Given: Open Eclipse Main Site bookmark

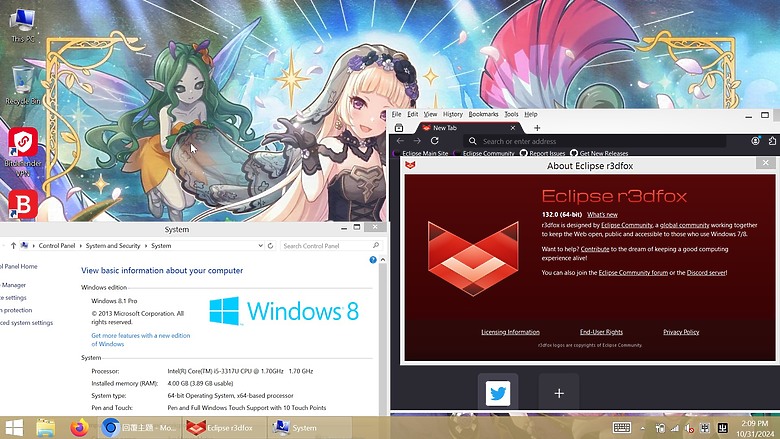Looking at the screenshot, I should tap(421, 153).
